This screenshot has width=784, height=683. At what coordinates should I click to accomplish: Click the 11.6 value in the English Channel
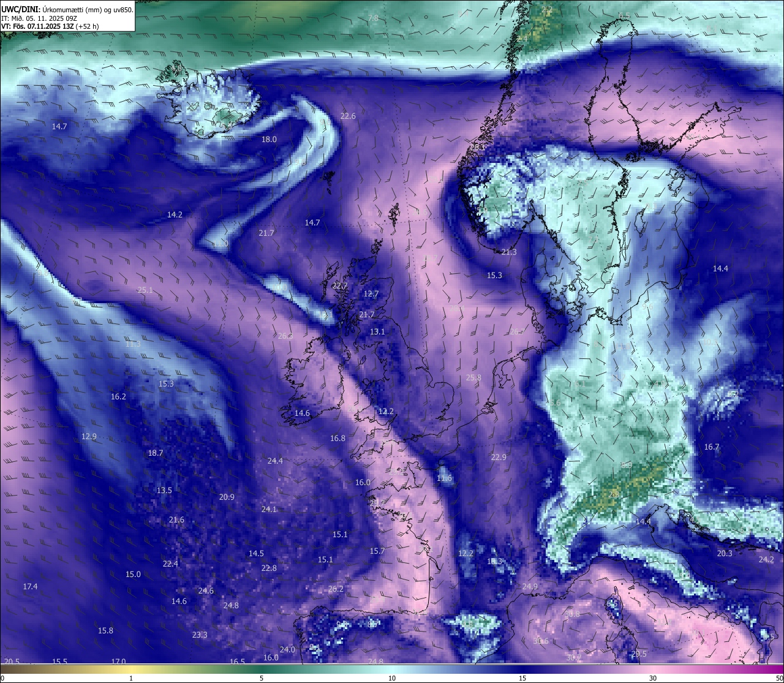[x=444, y=478]
